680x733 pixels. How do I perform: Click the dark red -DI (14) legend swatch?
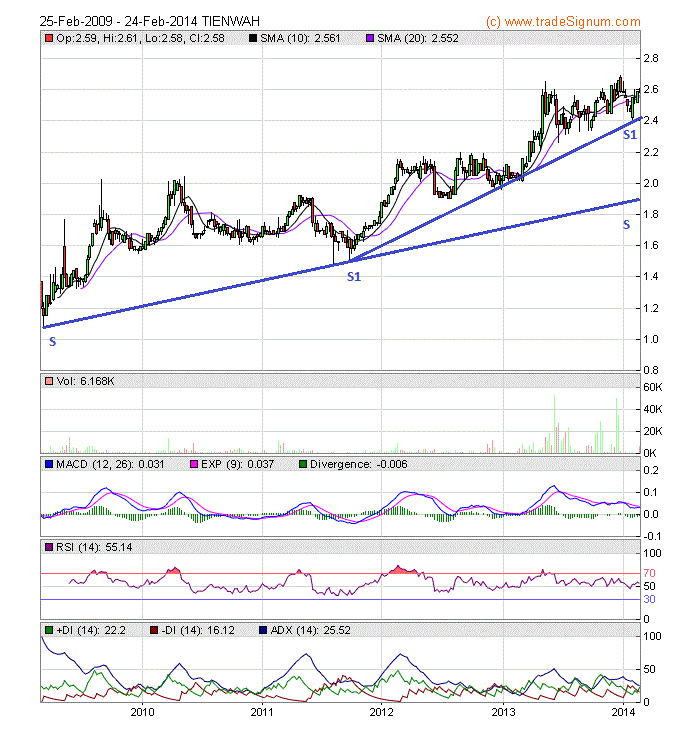point(154,631)
